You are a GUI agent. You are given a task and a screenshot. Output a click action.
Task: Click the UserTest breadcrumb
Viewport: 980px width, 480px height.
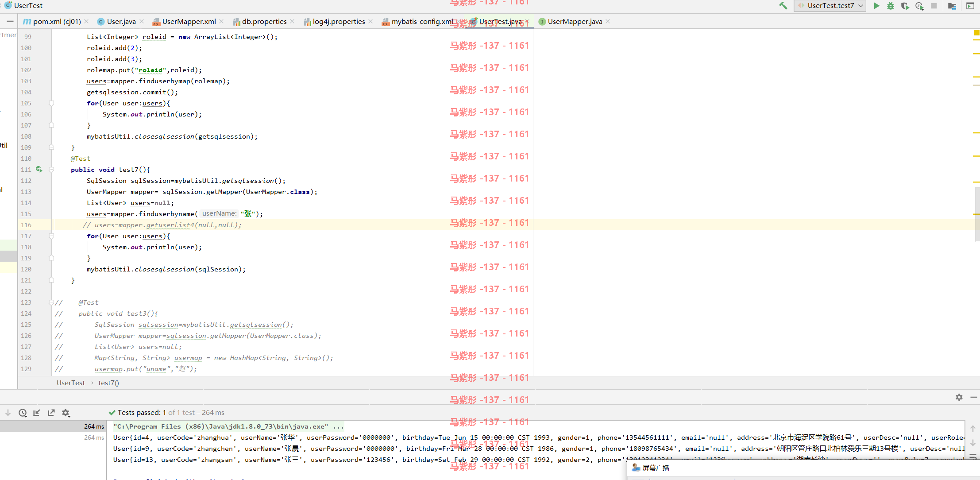click(71, 383)
